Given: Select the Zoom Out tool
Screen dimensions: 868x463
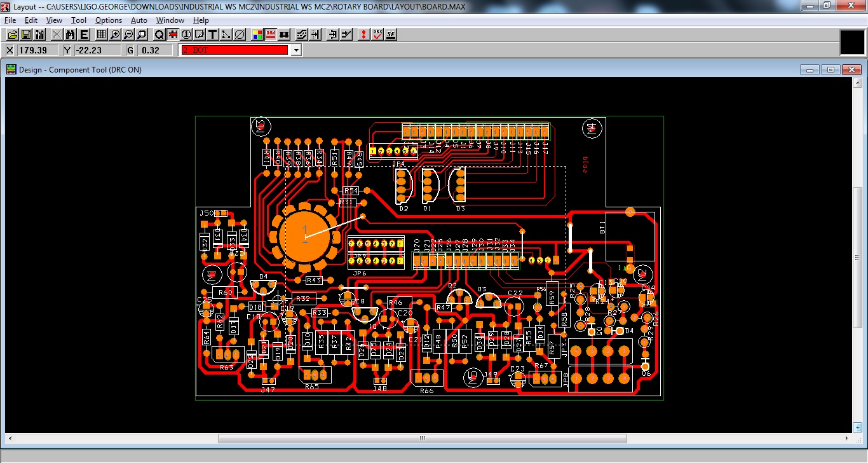Looking at the screenshot, I should tap(129, 34).
